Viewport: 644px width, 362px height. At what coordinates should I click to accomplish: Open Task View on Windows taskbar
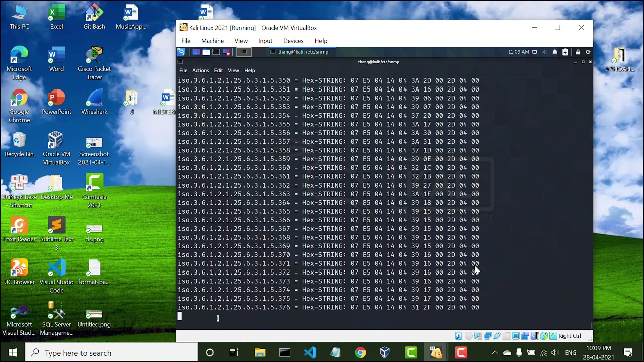click(234, 353)
